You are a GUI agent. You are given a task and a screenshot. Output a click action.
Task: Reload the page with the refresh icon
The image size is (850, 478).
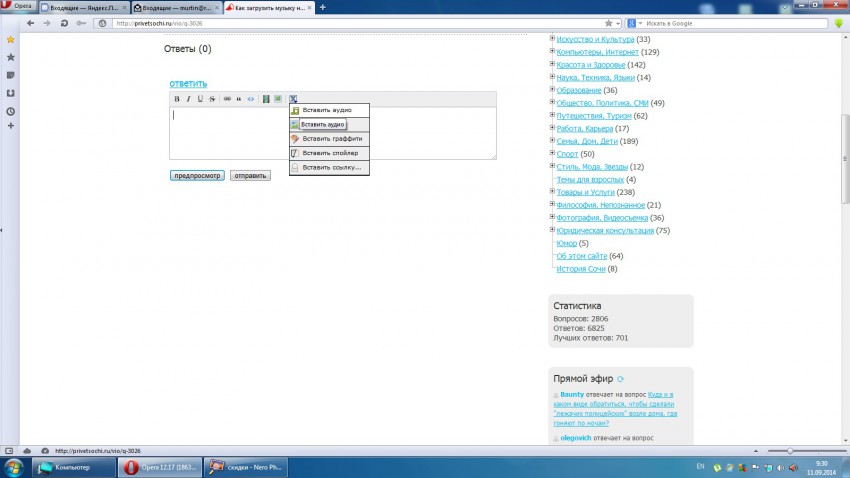(x=65, y=23)
